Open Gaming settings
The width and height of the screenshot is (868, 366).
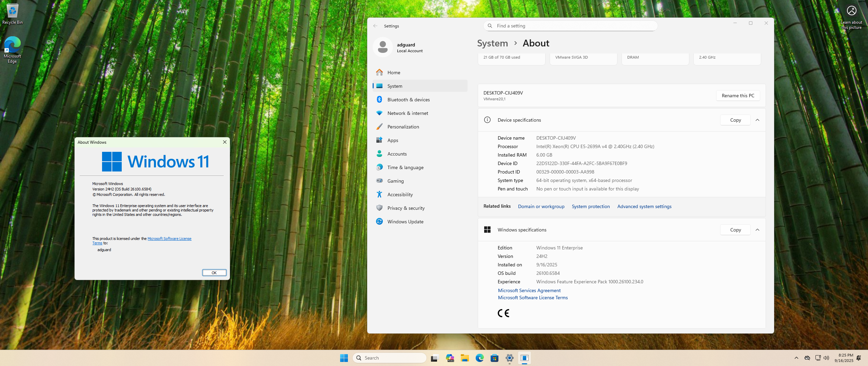(x=420, y=181)
